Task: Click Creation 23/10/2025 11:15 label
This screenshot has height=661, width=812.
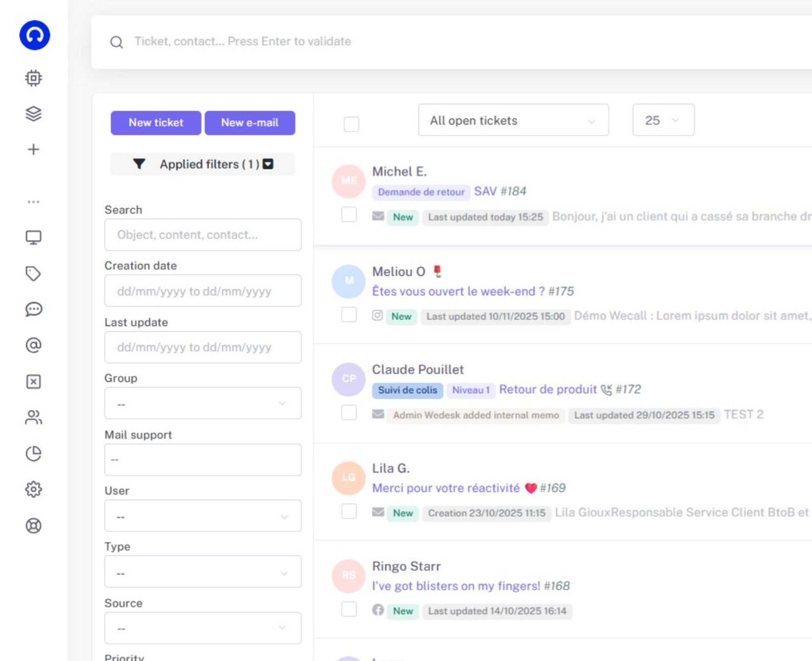Action: point(487,513)
